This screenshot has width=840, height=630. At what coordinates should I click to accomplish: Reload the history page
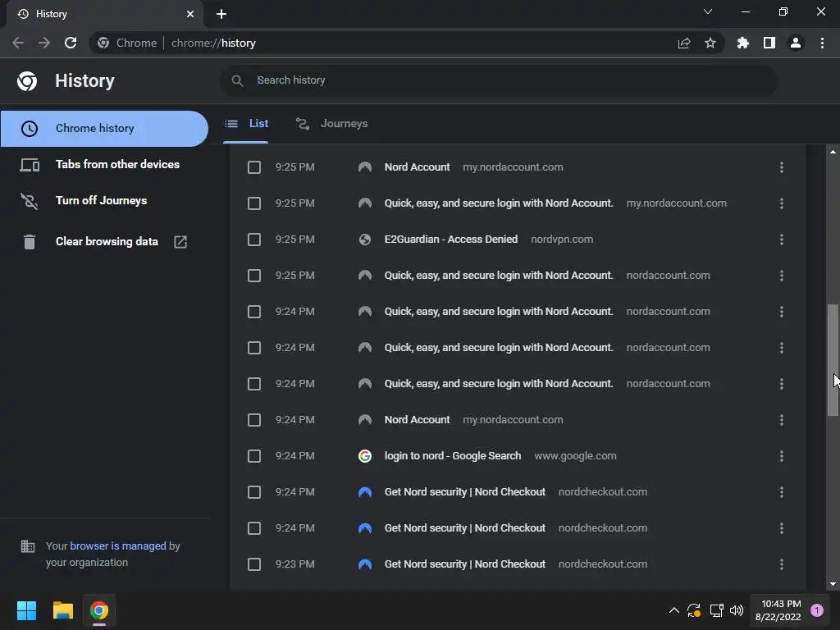pos(71,43)
